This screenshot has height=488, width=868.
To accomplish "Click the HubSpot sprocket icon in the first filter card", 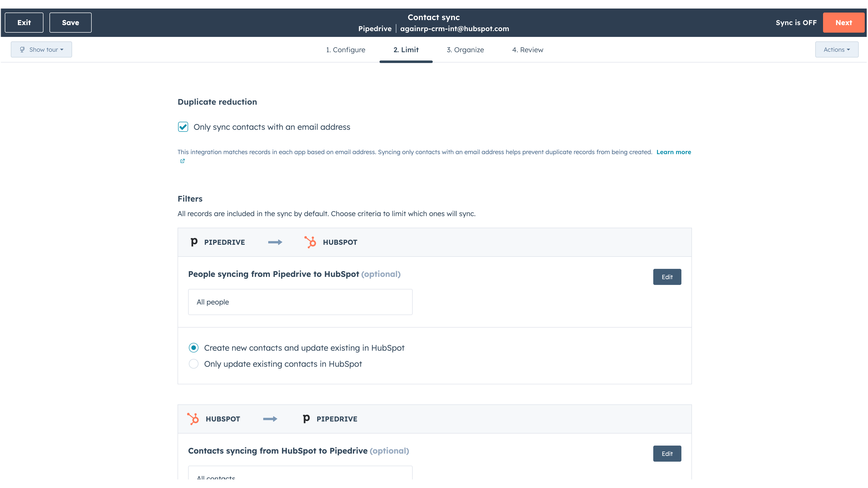I will coord(310,242).
